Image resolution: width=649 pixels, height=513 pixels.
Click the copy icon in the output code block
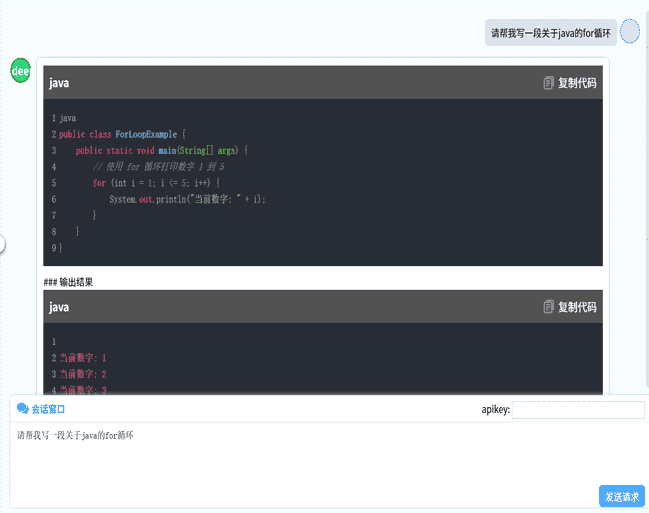(548, 307)
